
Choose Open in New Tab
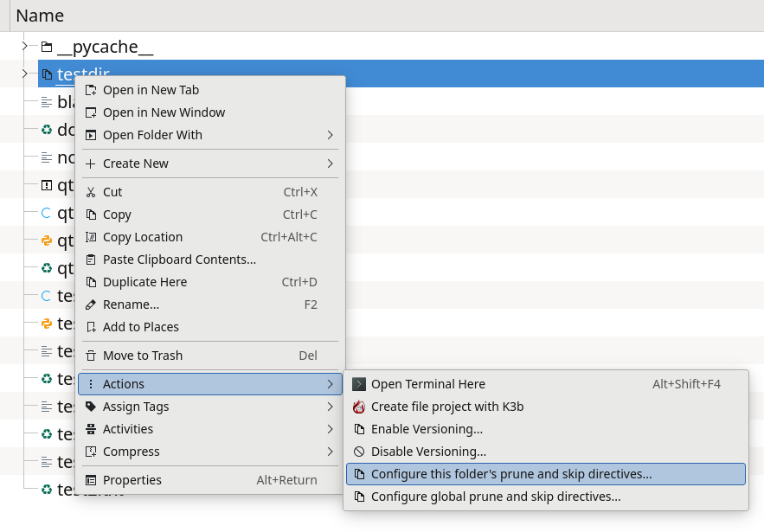pos(210,90)
